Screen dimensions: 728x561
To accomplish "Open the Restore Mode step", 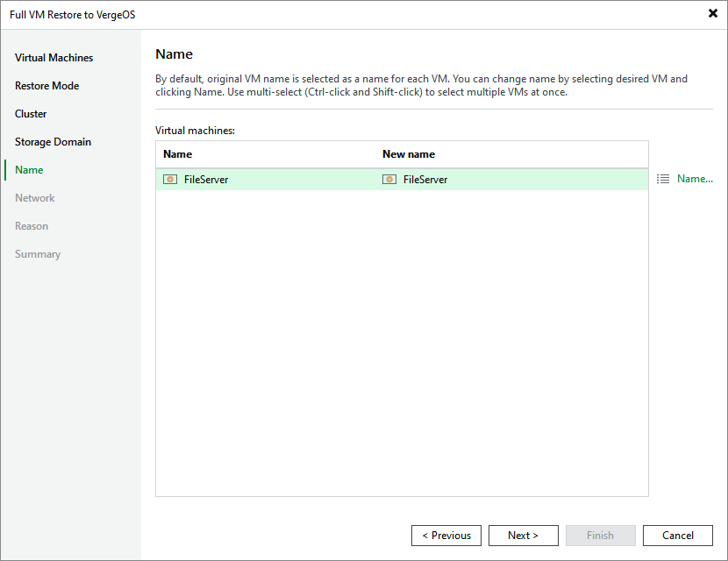I will coord(46,86).
